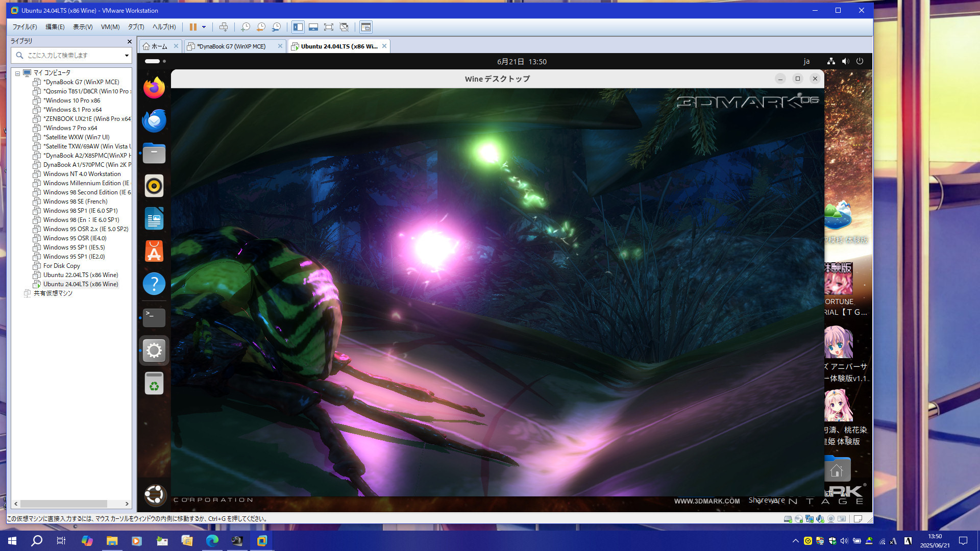980x551 pixels.
Task: Click VMware hard disk status icon
Action: pyautogui.click(x=788, y=519)
